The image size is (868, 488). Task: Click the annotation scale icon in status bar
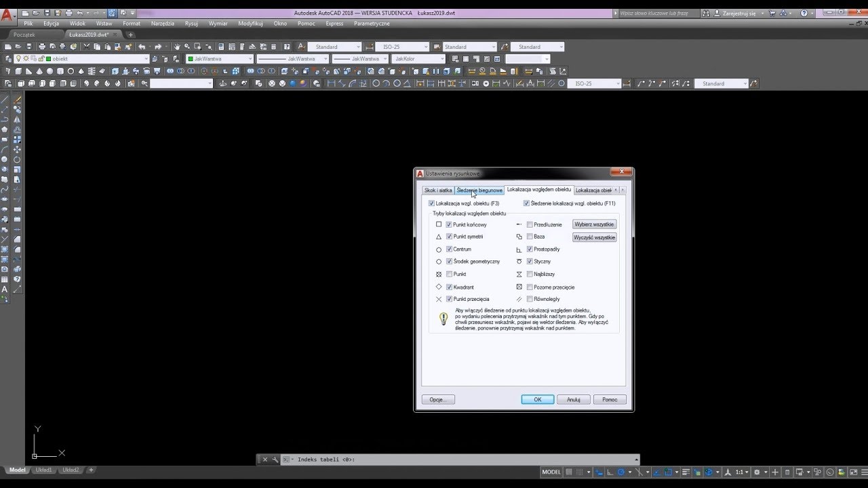728,472
